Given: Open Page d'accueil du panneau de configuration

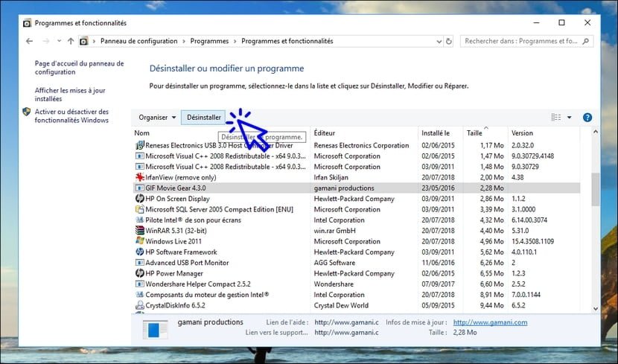Looking at the screenshot, I should coord(79,68).
